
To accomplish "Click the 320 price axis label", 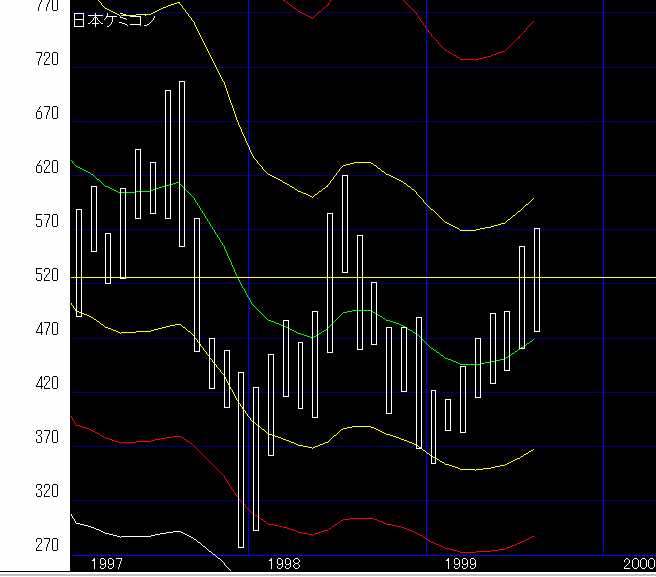I will [46, 492].
